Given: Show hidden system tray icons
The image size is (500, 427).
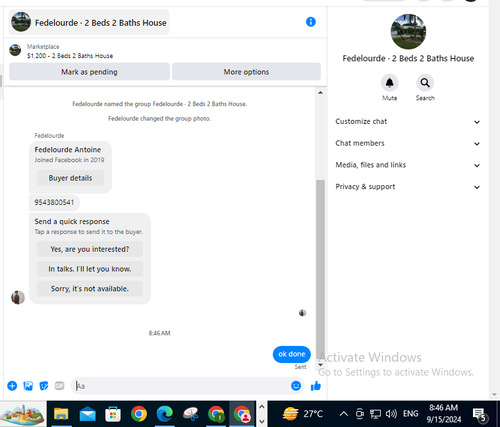Looking at the screenshot, I should pyautogui.click(x=343, y=414).
